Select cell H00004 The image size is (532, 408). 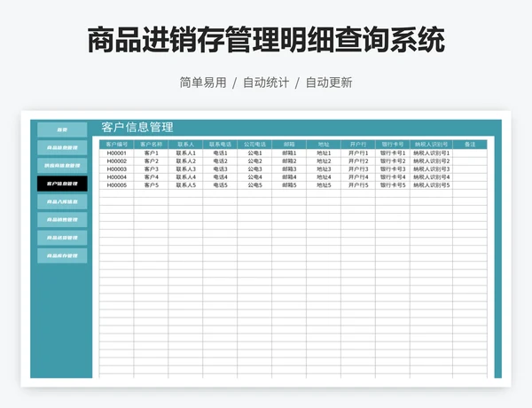(x=117, y=177)
